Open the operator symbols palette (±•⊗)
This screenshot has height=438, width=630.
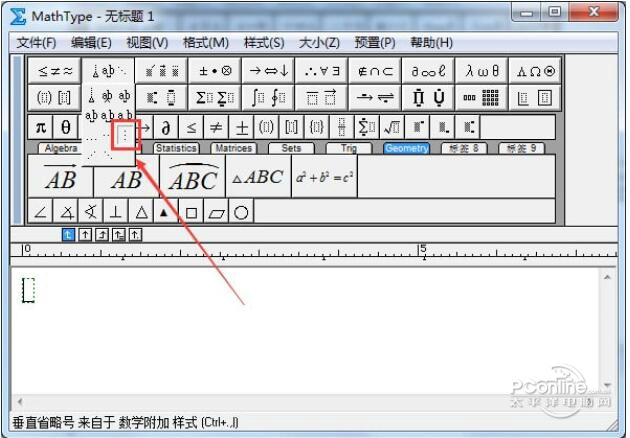tap(215, 71)
